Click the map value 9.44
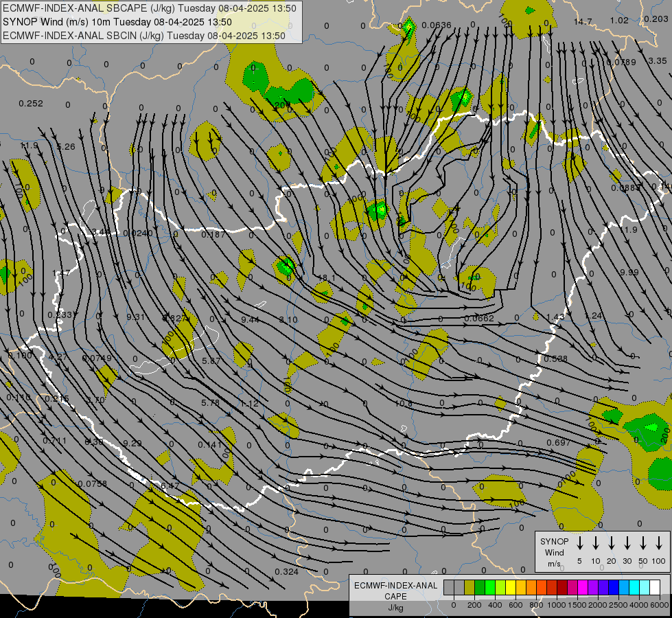 point(250,319)
